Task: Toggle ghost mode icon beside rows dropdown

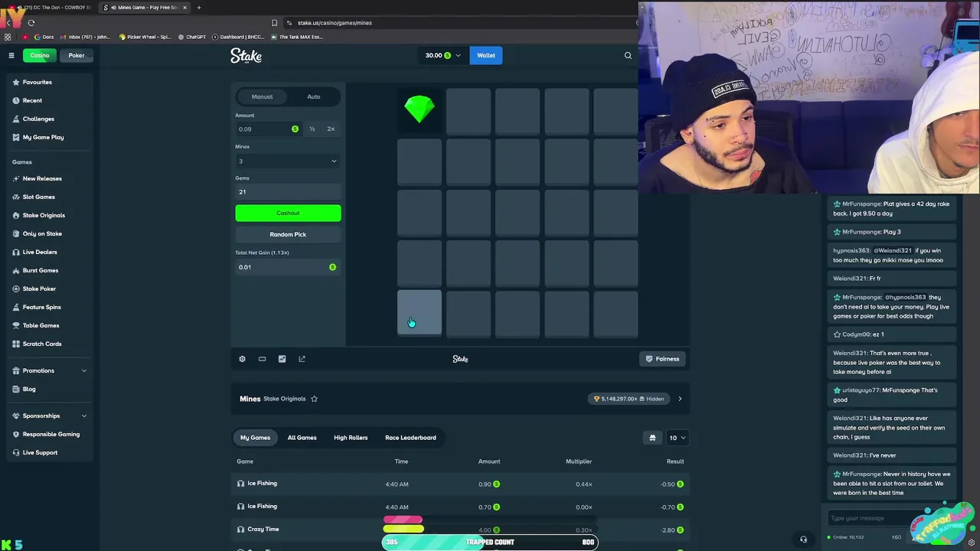Action: [x=652, y=438]
